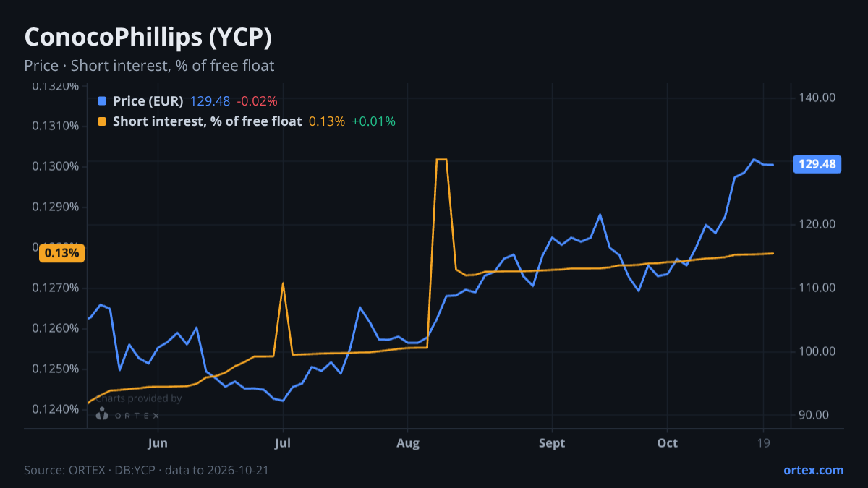Click the 100.00 right axis value
The height and width of the screenshot is (488, 868).
(x=817, y=351)
